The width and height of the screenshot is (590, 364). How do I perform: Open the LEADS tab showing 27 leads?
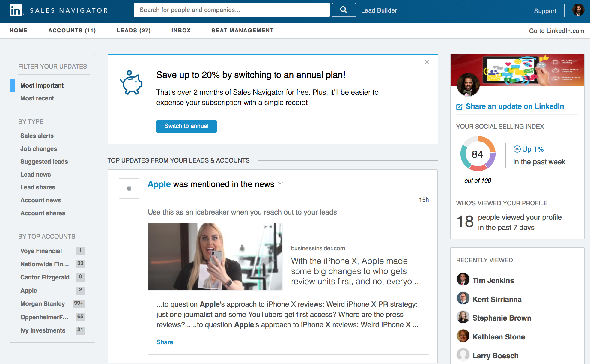[x=134, y=30]
